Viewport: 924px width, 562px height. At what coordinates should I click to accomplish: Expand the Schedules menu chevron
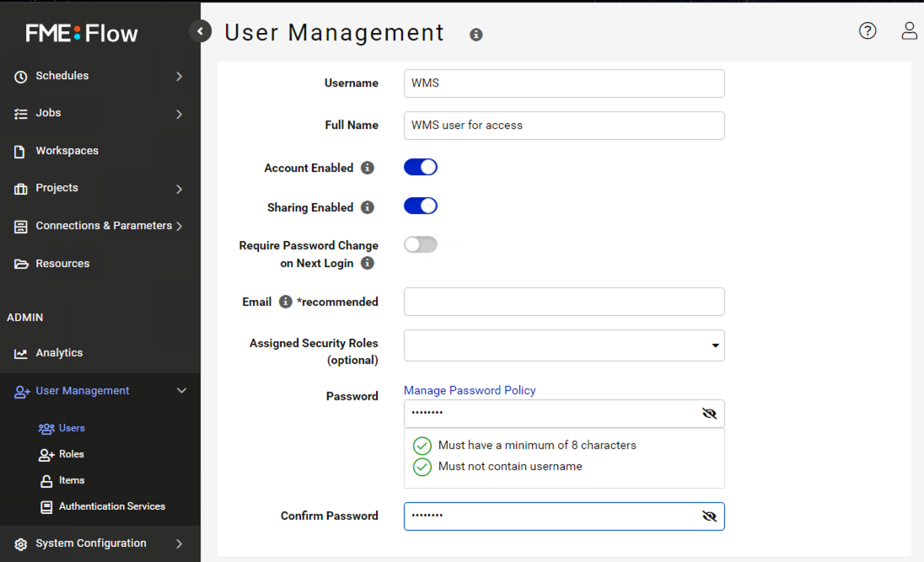coord(179,76)
